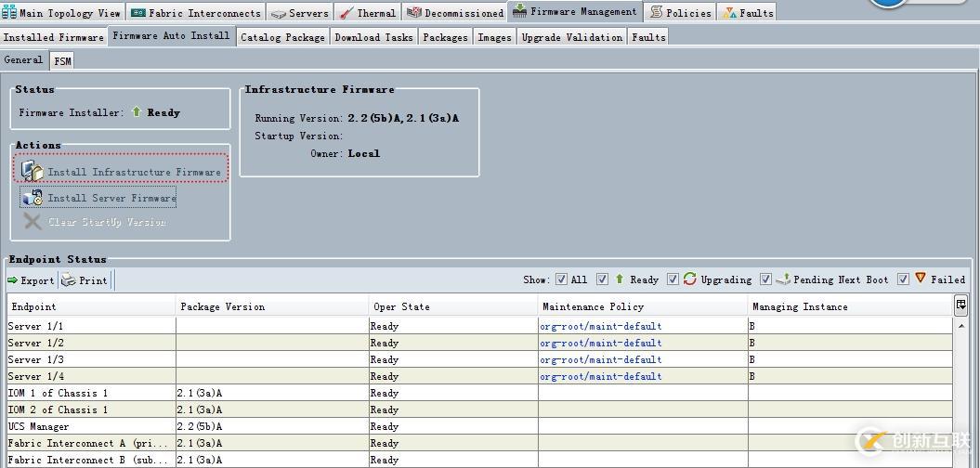This screenshot has width=980, height=468.
Task: Select the UCS Manager endpoint row
Action: tap(39, 427)
